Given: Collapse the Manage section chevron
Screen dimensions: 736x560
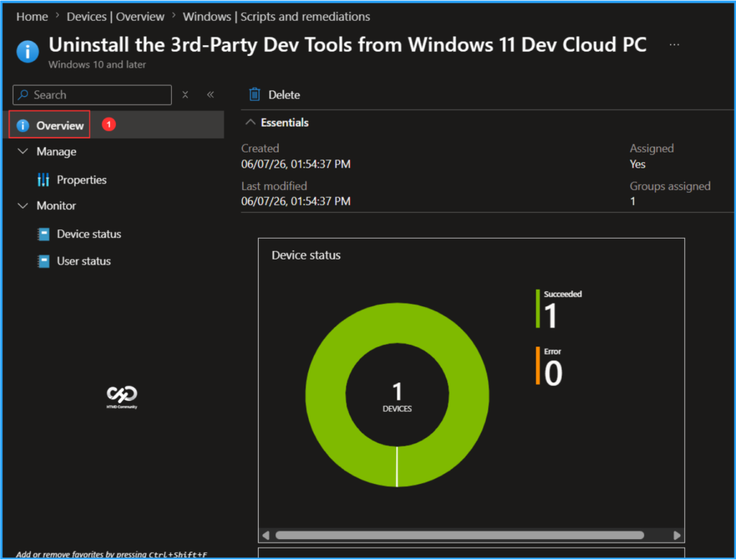Looking at the screenshot, I should tap(22, 151).
